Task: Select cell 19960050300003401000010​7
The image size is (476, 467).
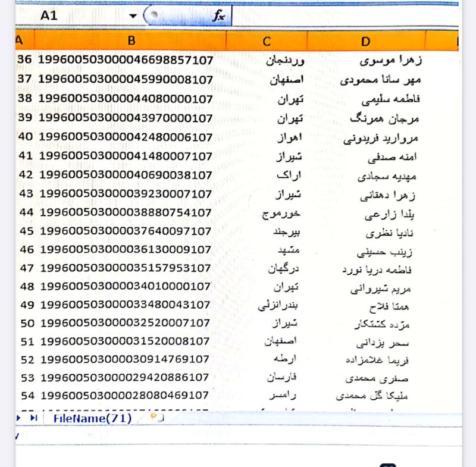Action: tap(126, 287)
